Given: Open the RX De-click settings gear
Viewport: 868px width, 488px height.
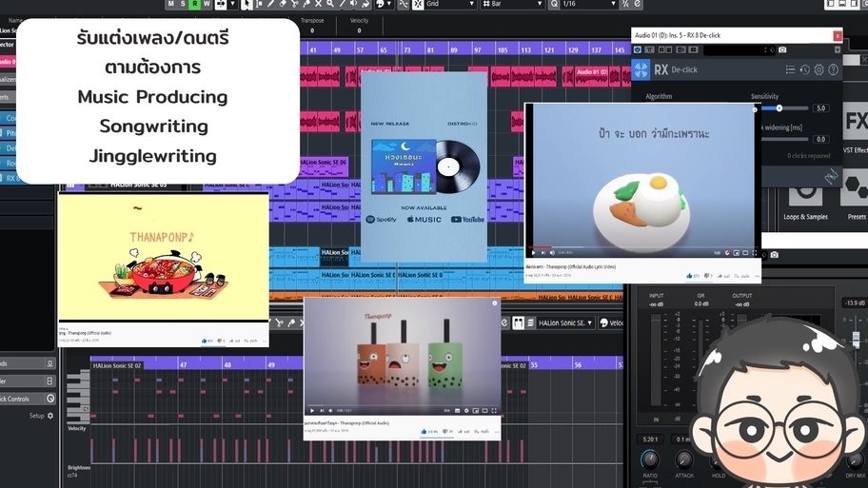Looking at the screenshot, I should coord(819,69).
